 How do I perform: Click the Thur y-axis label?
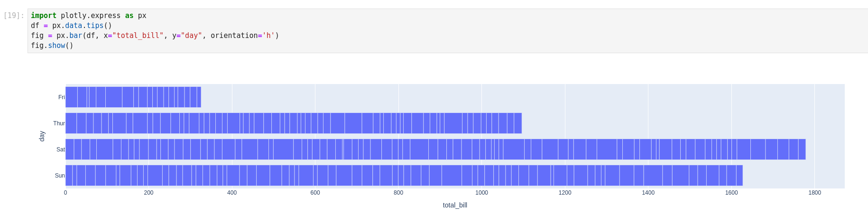click(59, 123)
